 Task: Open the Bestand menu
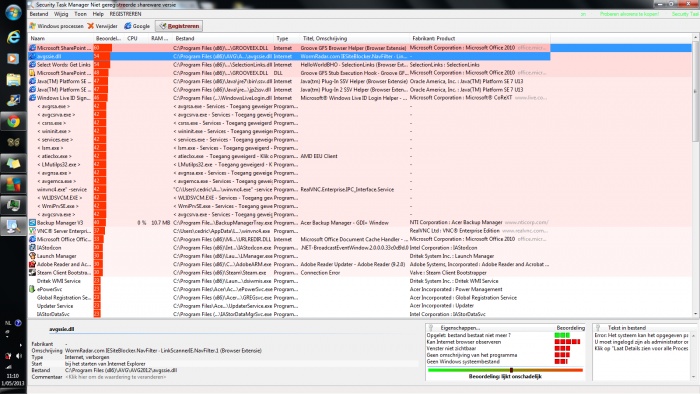[x=39, y=14]
